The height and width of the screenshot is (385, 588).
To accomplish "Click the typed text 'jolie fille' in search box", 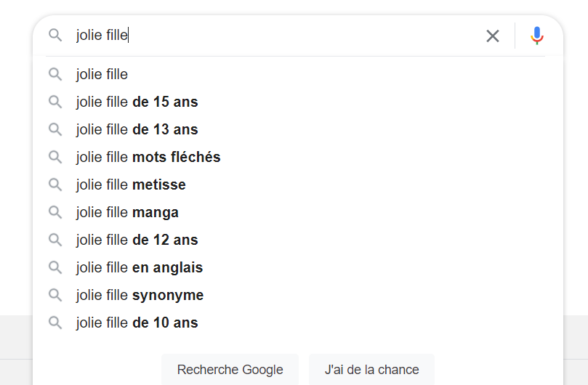I will click(102, 36).
